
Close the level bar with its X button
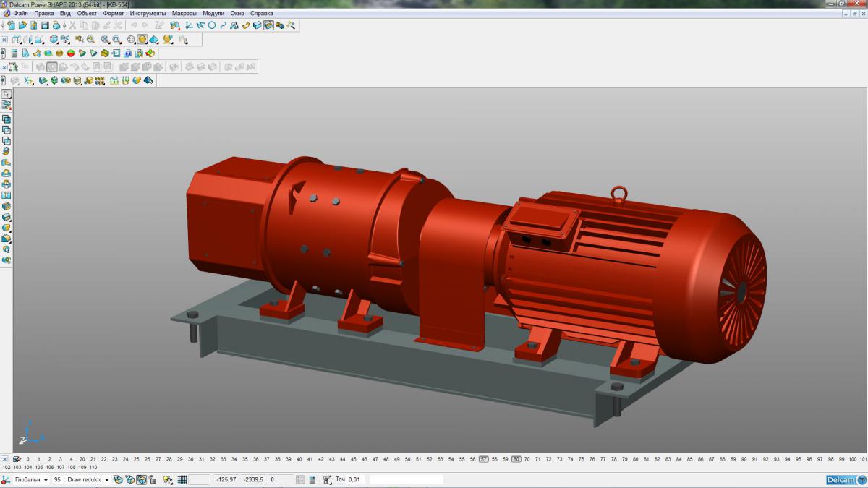tap(4, 458)
